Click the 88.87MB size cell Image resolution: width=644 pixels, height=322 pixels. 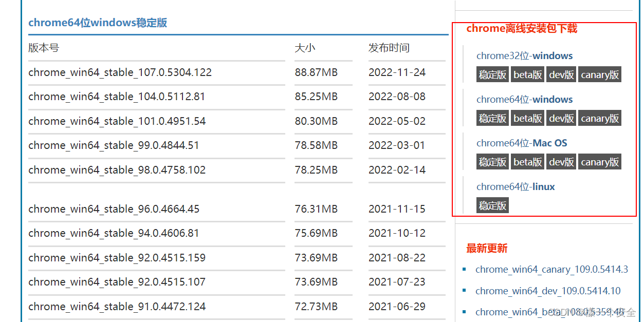pos(316,72)
